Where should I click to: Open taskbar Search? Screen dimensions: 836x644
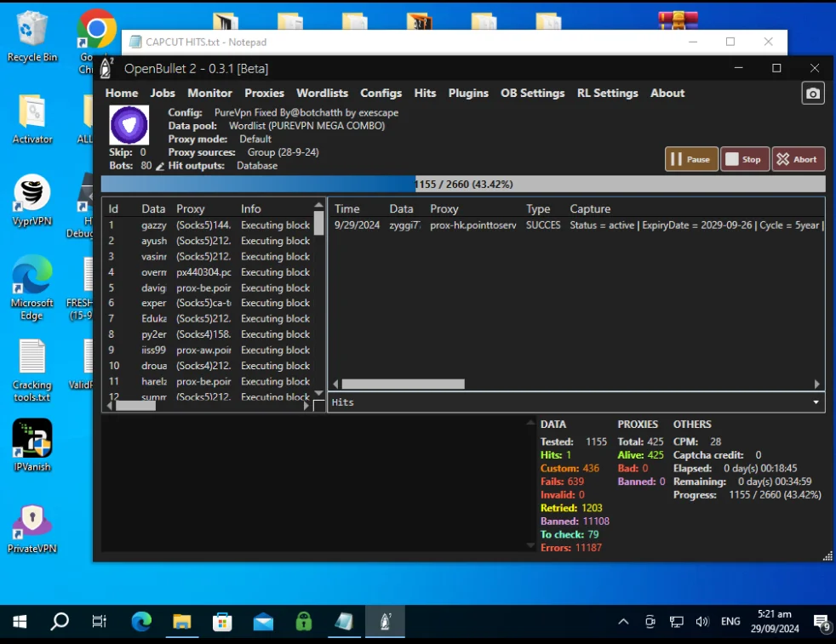coord(60,622)
